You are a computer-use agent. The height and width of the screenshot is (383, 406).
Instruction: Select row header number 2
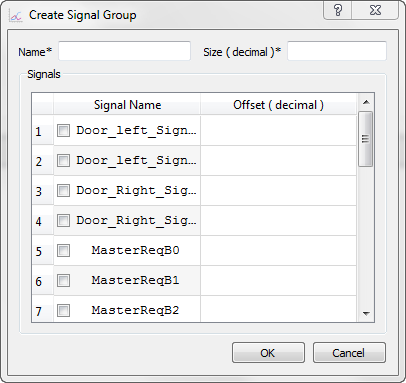tap(43, 160)
